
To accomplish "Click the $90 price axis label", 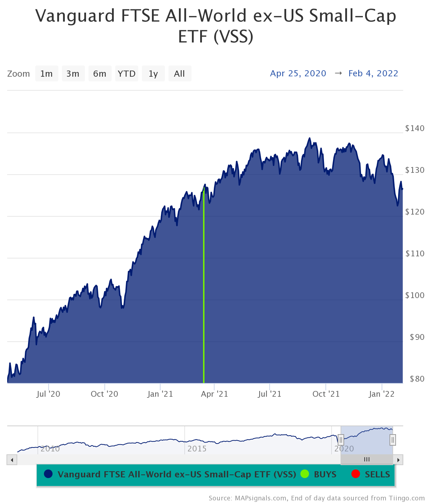I will pyautogui.click(x=417, y=337).
